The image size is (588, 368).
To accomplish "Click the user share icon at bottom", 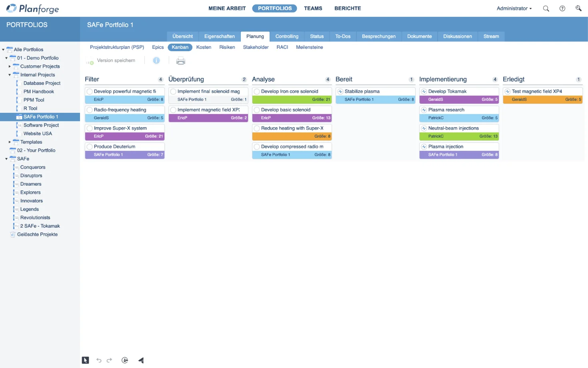I will tap(125, 360).
